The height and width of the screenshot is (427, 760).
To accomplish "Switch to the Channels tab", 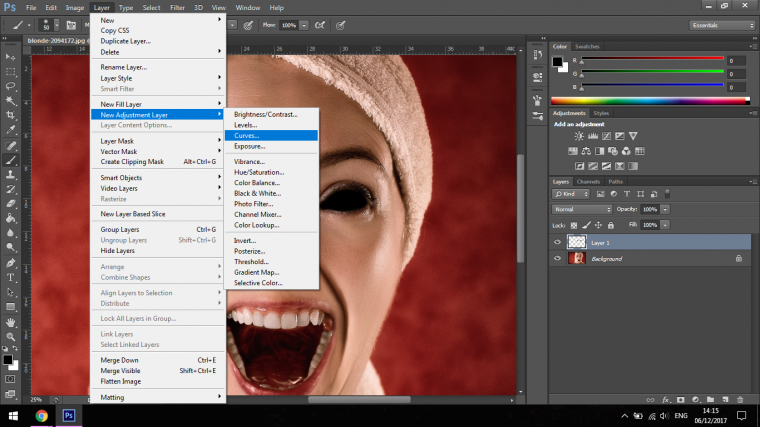I will click(x=588, y=182).
